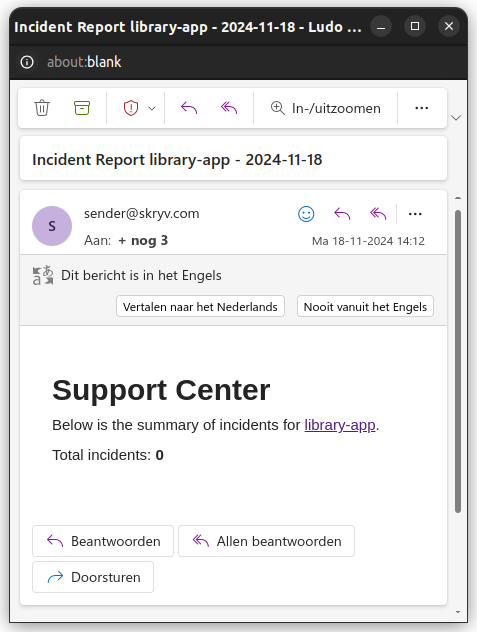Add reaction with smiley icon
Screen dimensions: 477x632
coord(306,214)
